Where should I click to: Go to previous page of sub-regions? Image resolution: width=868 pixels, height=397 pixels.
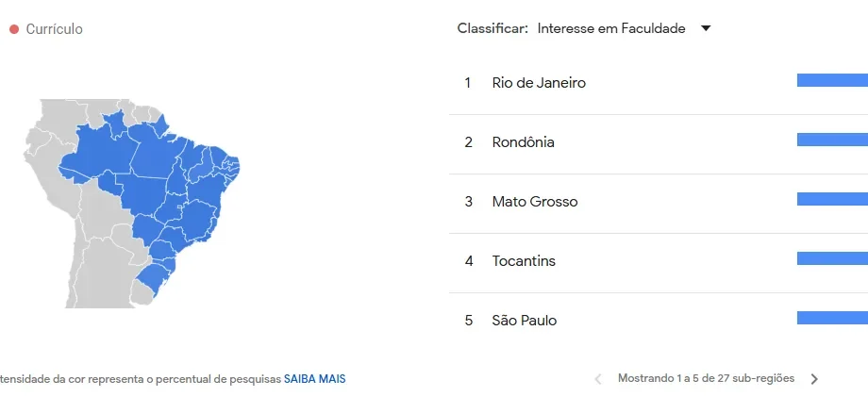click(x=598, y=379)
